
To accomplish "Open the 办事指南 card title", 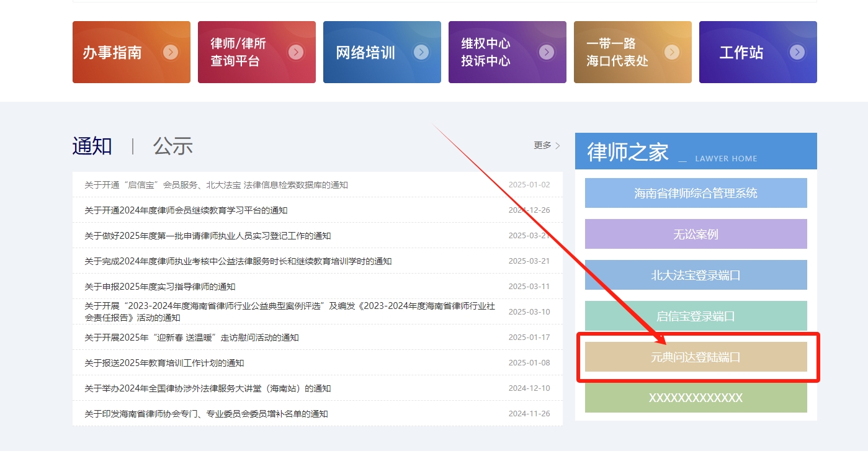I will coord(112,53).
